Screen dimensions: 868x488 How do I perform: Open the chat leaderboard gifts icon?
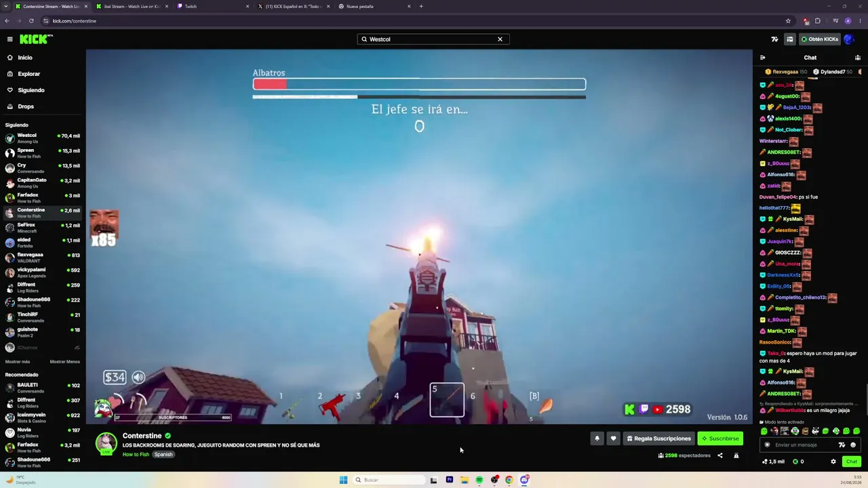tap(858, 58)
